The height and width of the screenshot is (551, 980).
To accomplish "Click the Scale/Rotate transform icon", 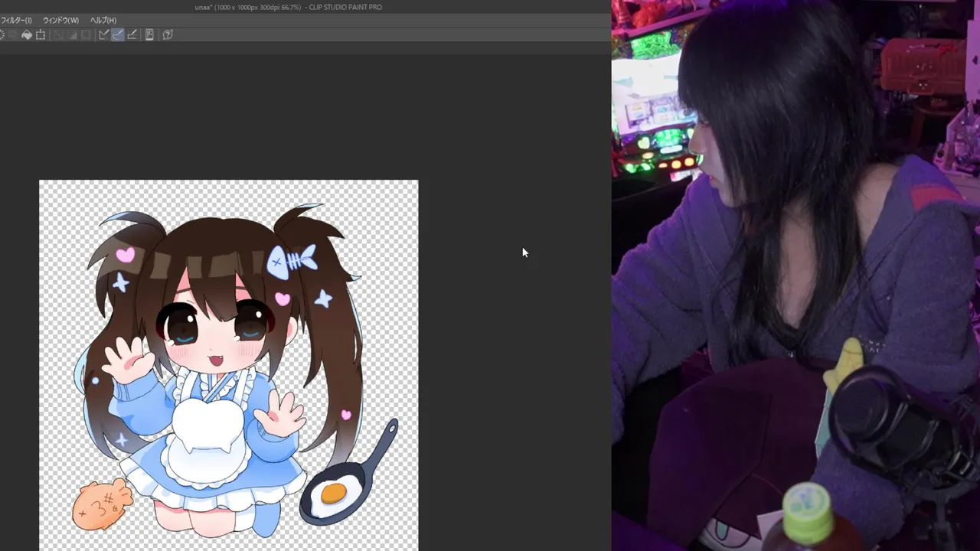I will click(41, 34).
